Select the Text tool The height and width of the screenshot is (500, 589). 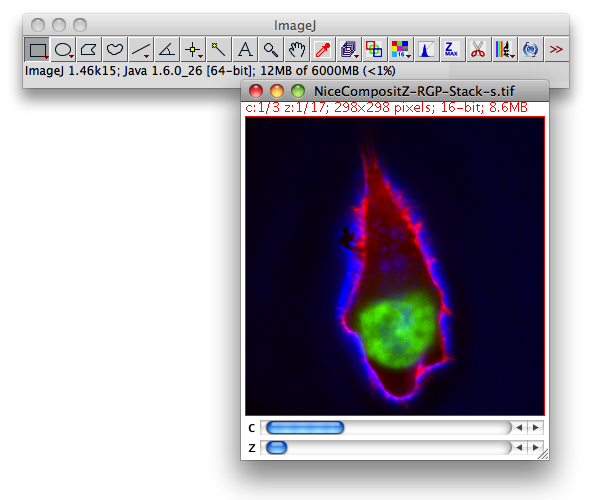[x=245, y=50]
